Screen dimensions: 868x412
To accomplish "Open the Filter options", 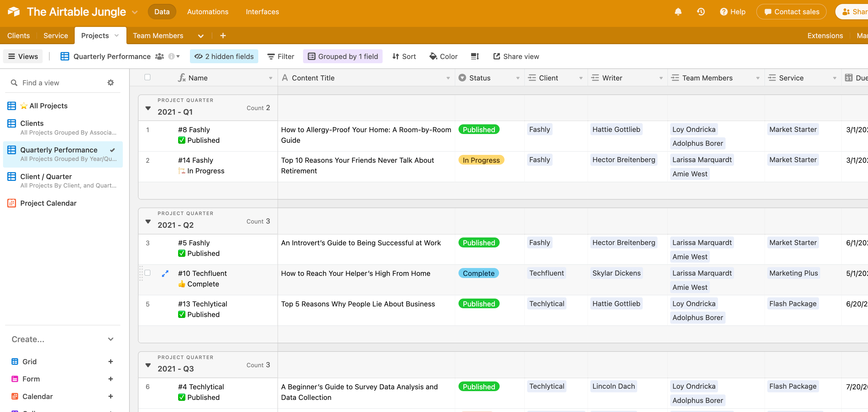I will 280,56.
